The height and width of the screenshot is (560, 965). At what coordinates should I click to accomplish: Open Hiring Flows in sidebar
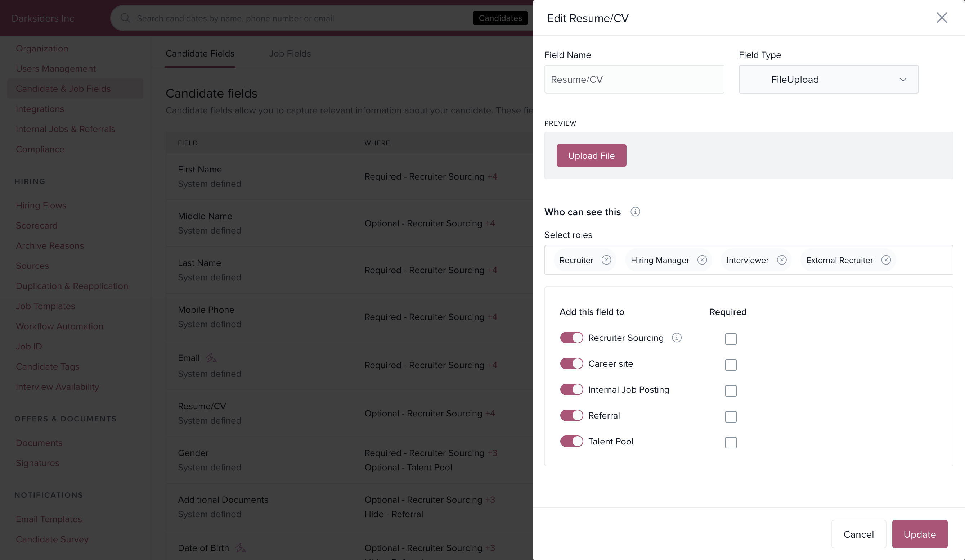tap(41, 205)
